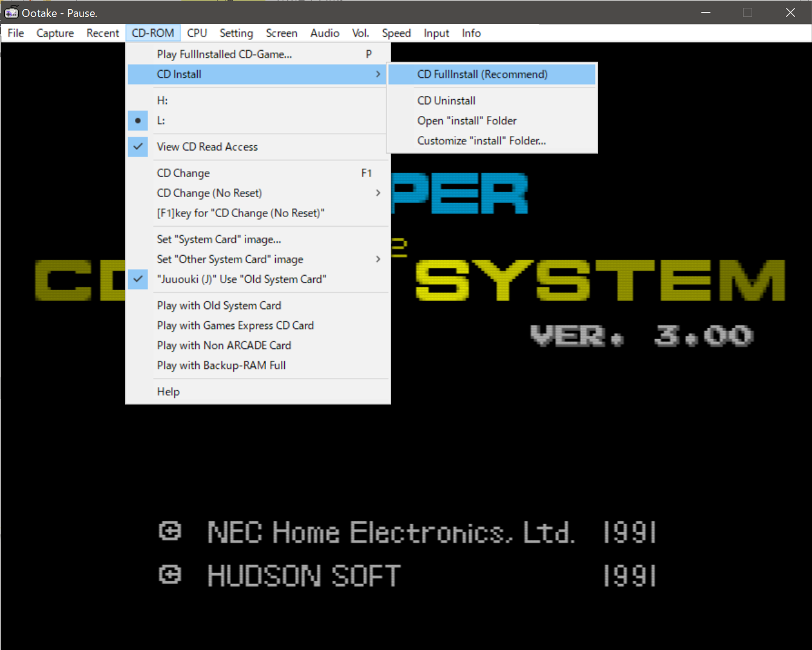The image size is (812, 650).
Task: Toggle "Juuouki (J)" Use "Old System Card"
Action: click(x=258, y=279)
